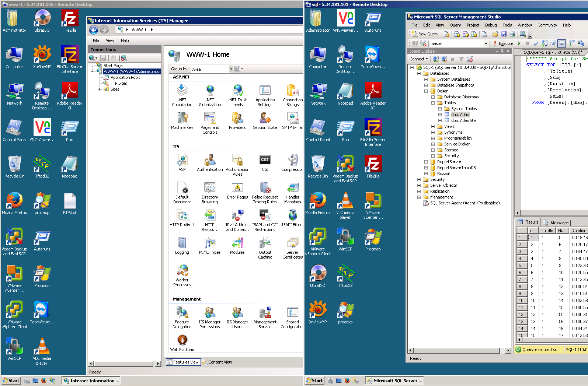588x386 pixels.
Task: Open Output Caching feature
Action: coord(265,248)
